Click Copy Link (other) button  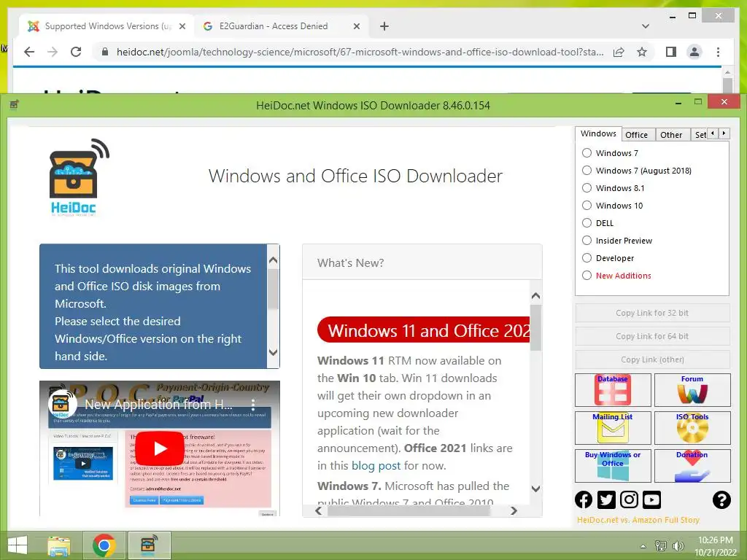(x=652, y=359)
